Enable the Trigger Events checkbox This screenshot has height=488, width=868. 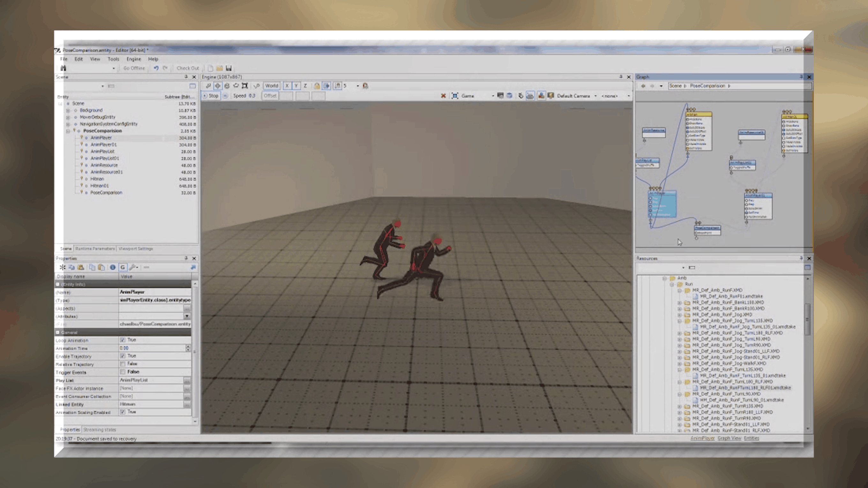[123, 372]
